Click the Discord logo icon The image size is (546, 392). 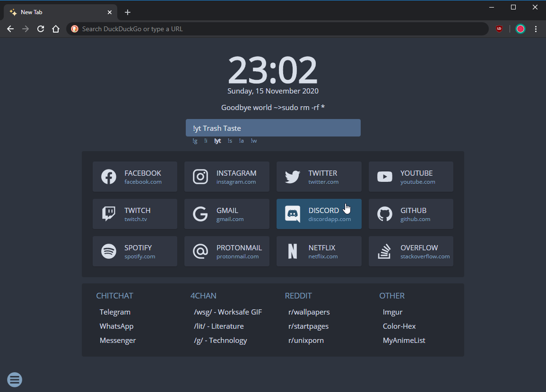(293, 214)
